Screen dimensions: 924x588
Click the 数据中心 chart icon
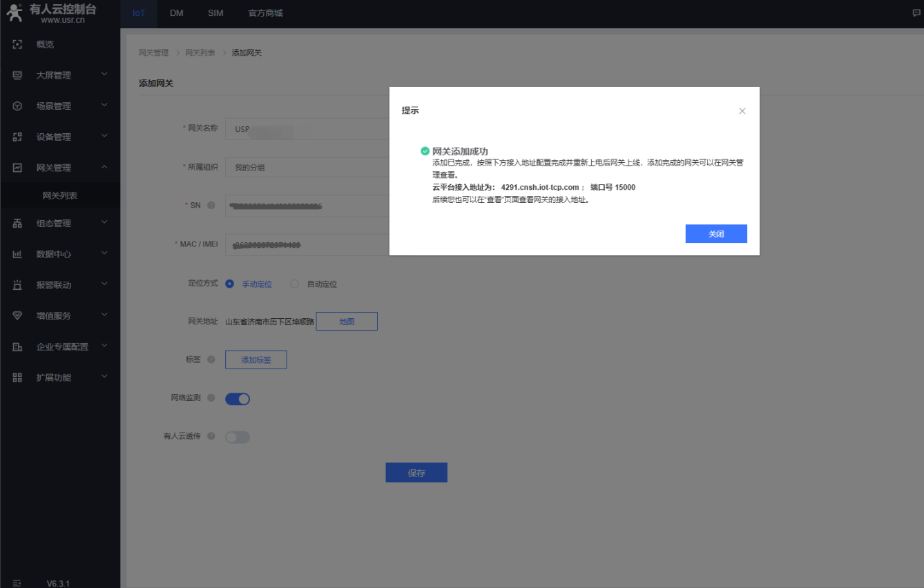pos(18,254)
